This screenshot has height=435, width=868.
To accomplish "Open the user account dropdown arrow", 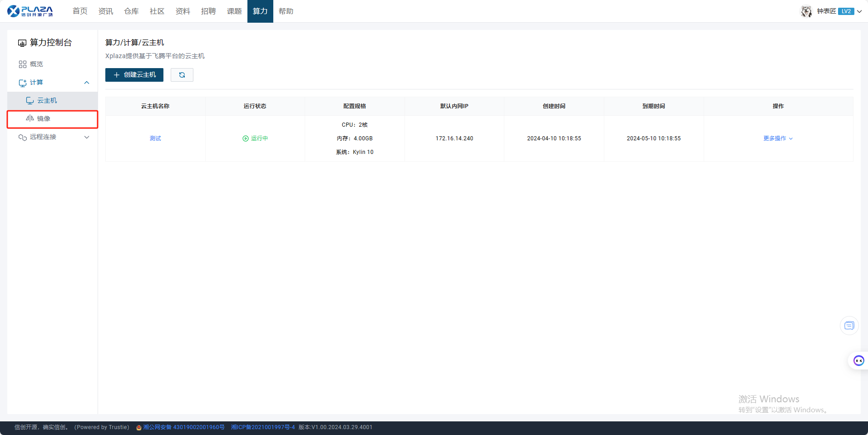I will pos(859,11).
